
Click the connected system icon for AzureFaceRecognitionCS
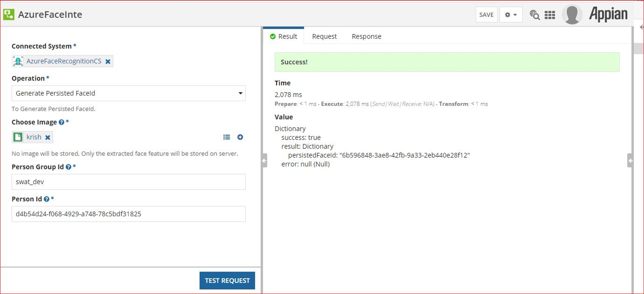point(18,61)
